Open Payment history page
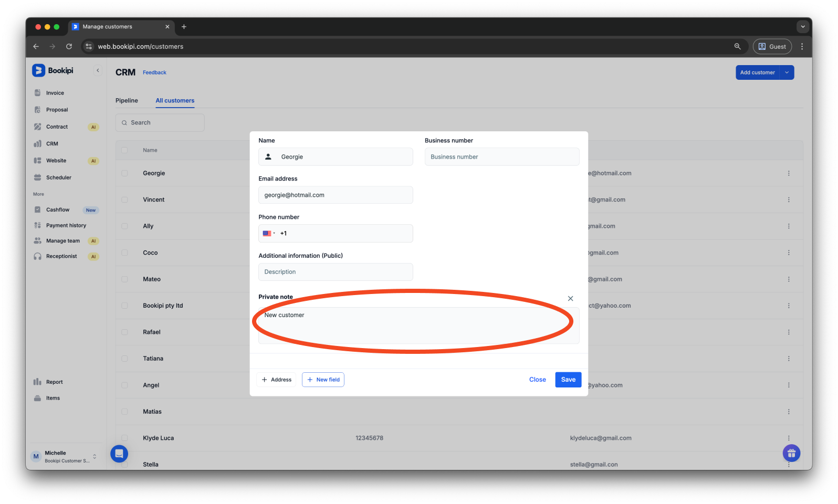Viewport: 838px width, 504px height. tap(66, 225)
